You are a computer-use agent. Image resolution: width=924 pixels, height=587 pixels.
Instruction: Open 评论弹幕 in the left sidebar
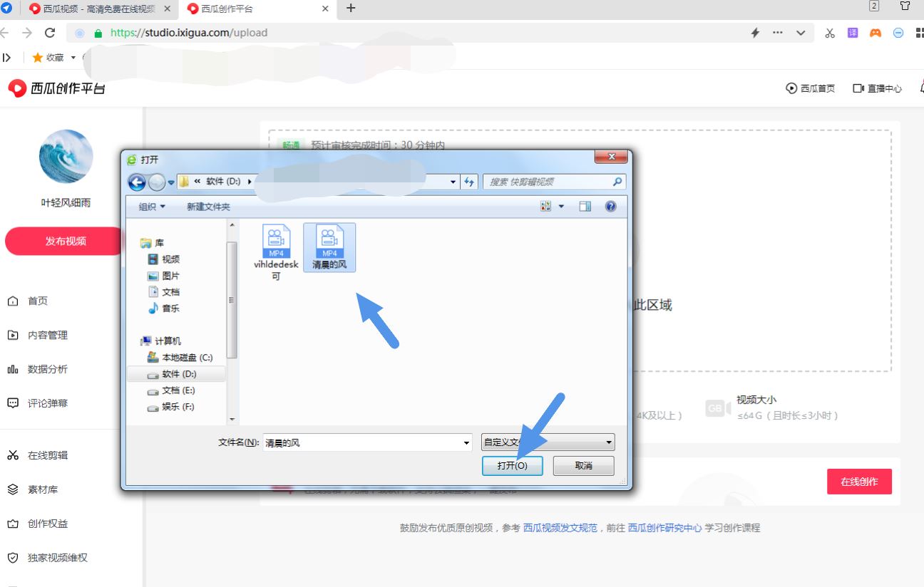(38, 403)
